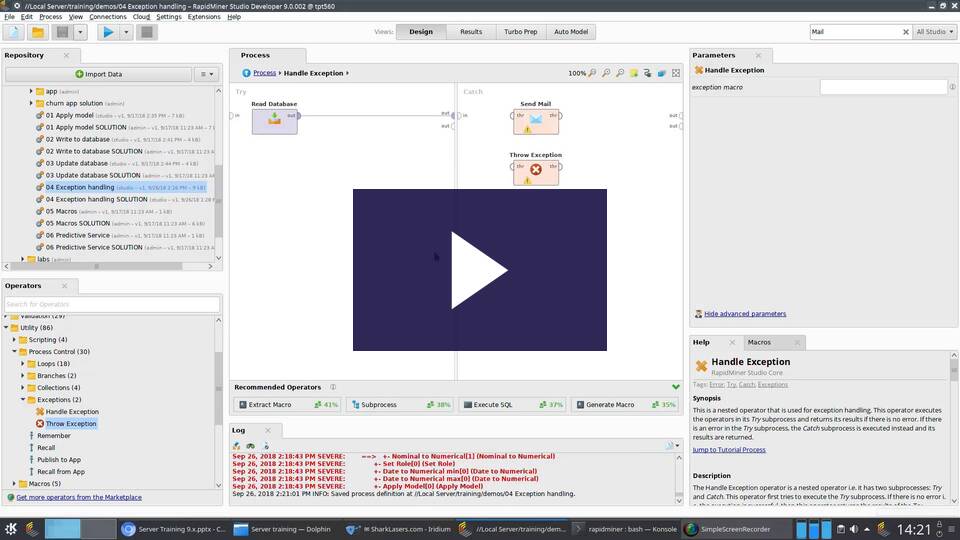
Task: Open Get more operators from Marketplace link
Action: click(x=79, y=497)
